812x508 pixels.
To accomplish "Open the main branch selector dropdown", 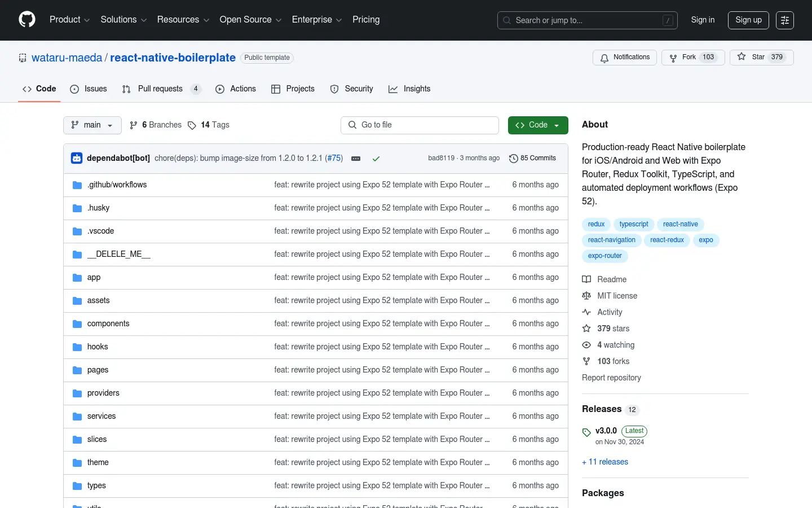I will click(92, 125).
